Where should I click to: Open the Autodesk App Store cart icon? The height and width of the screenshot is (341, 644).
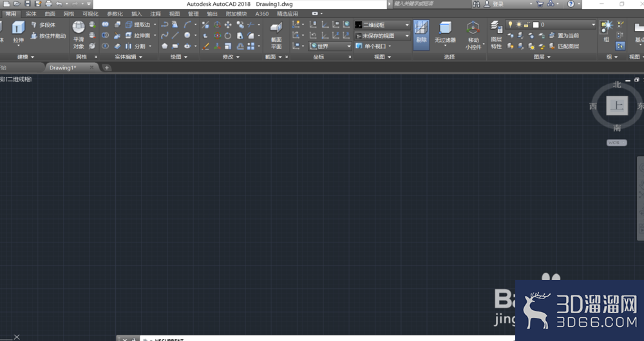540,4
